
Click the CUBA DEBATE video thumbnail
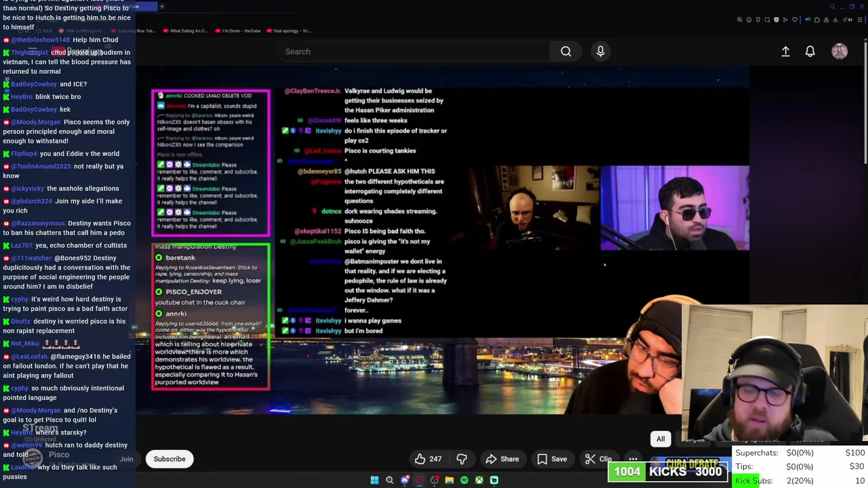692,464
